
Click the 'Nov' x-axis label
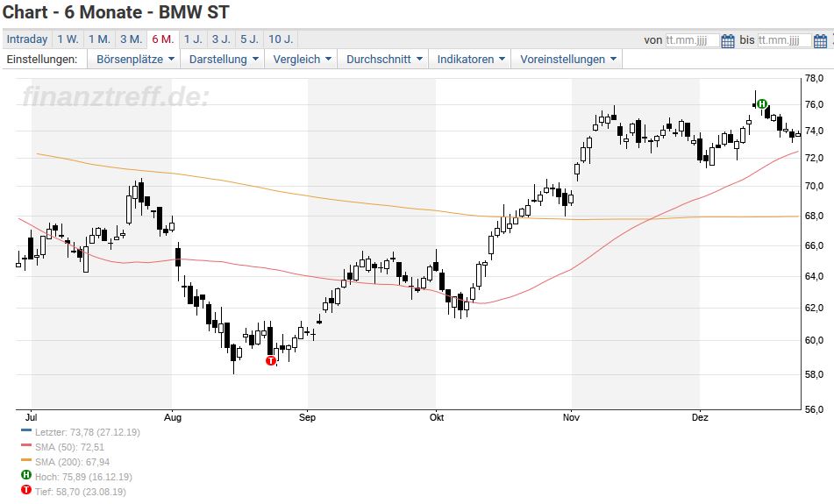coord(571,417)
